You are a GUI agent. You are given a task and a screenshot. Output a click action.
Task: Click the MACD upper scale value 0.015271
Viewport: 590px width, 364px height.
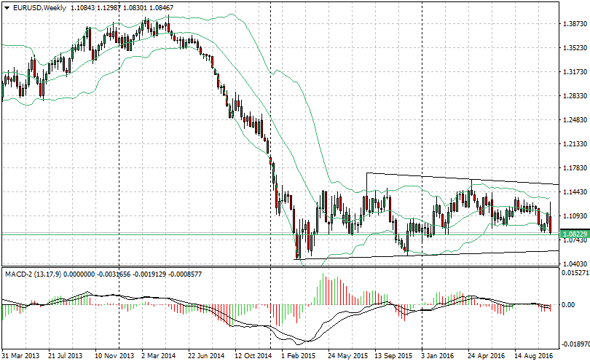pyautogui.click(x=575, y=272)
